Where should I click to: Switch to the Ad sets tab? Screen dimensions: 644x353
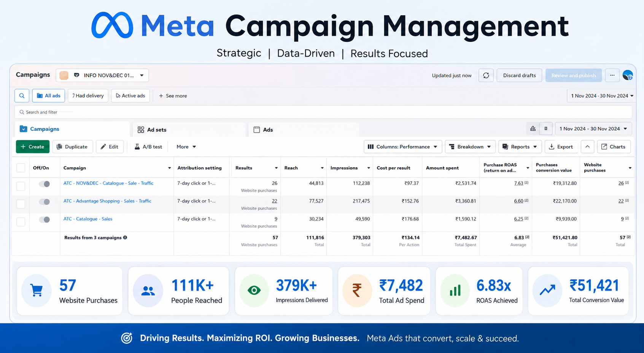click(x=189, y=130)
